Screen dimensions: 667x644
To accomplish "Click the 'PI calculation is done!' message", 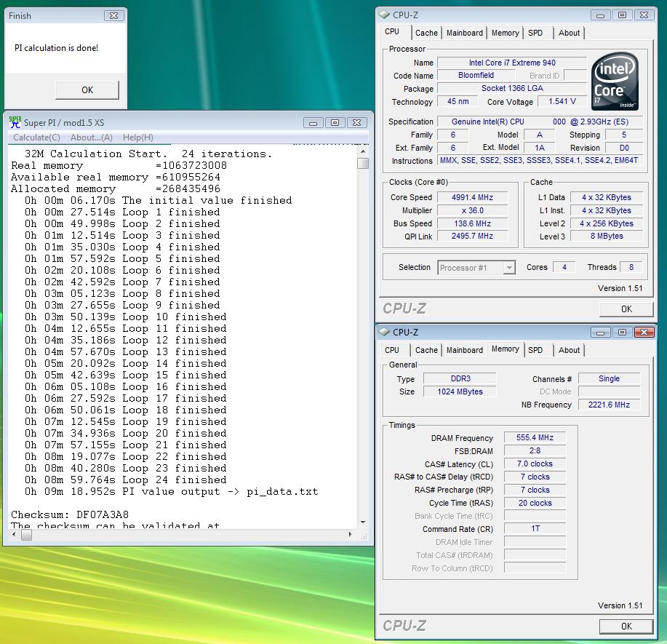I will point(56,48).
